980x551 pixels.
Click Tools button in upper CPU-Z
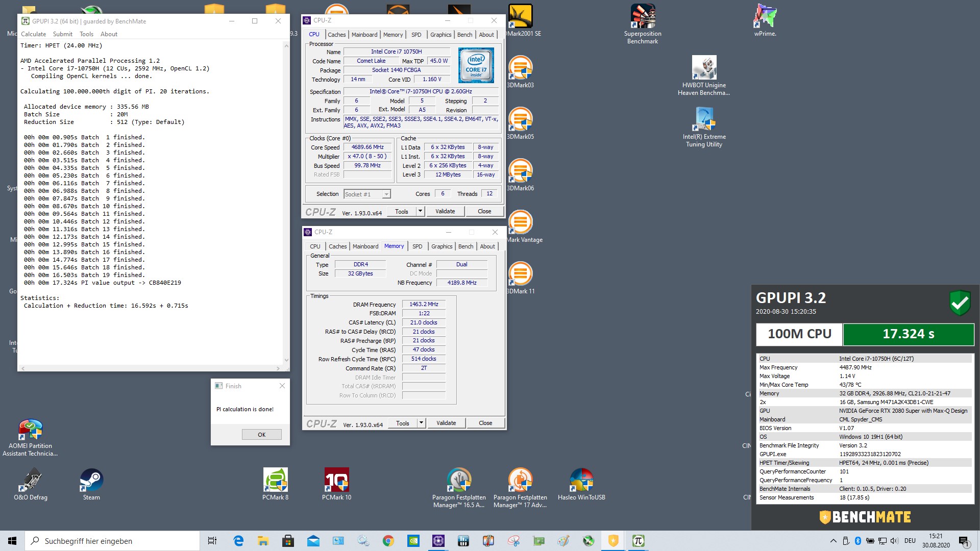click(402, 211)
